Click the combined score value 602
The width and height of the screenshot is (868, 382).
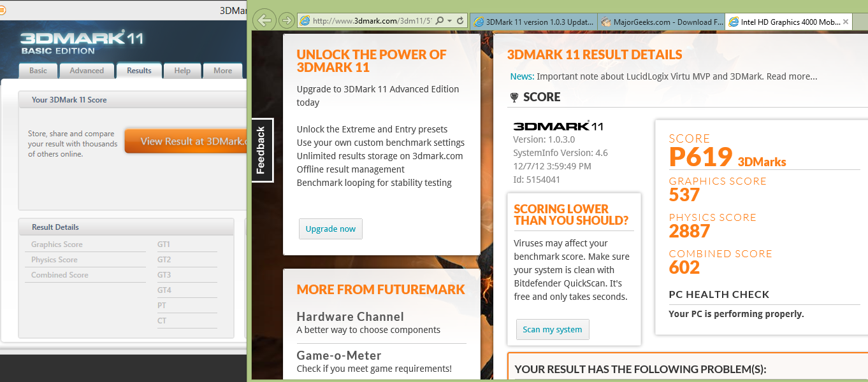coord(684,267)
